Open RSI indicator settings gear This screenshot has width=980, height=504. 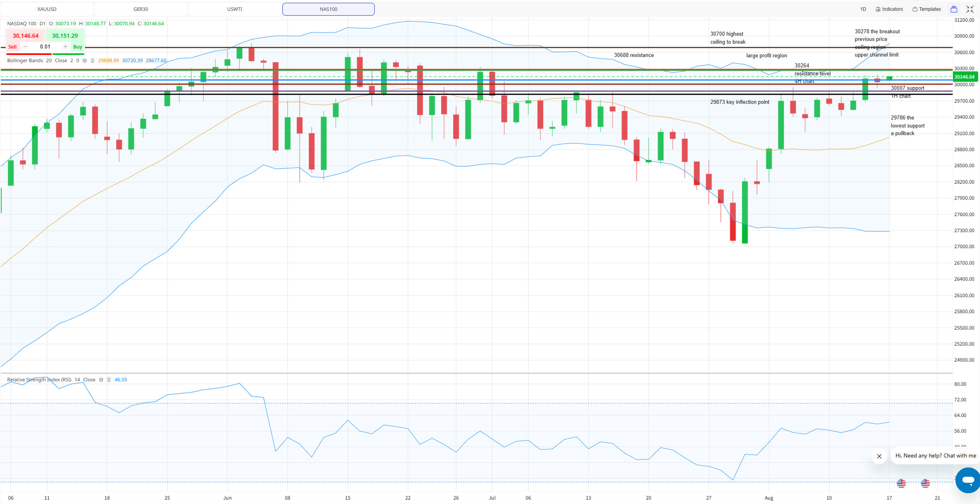click(x=101, y=380)
